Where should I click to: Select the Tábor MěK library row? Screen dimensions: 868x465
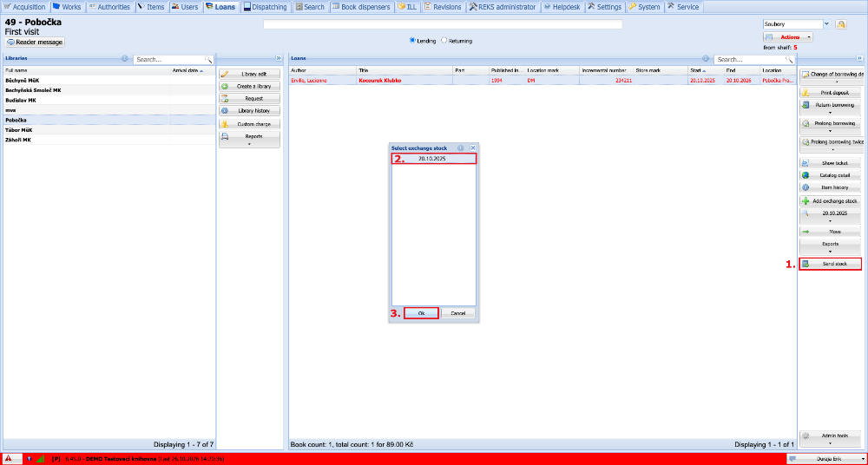(108, 130)
